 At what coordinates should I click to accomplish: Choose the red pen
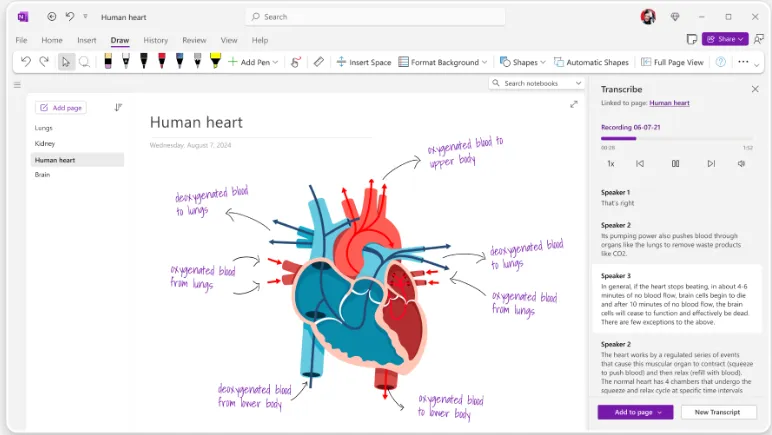click(x=161, y=62)
